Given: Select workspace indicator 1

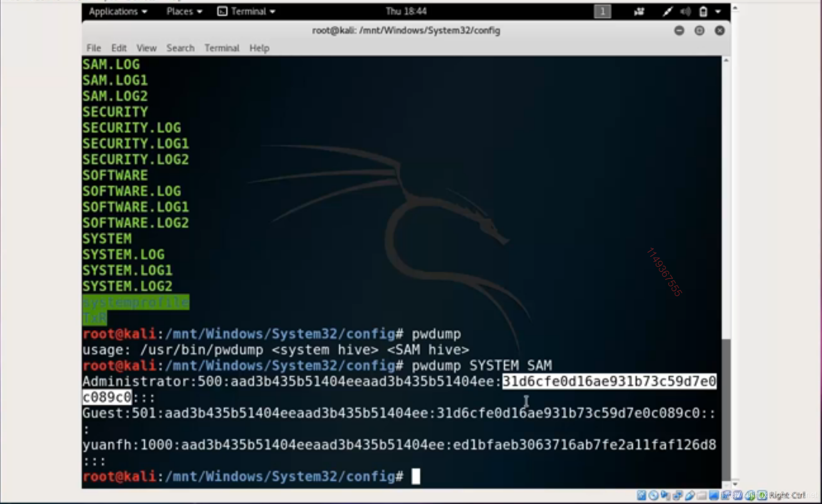Looking at the screenshot, I should point(602,11).
